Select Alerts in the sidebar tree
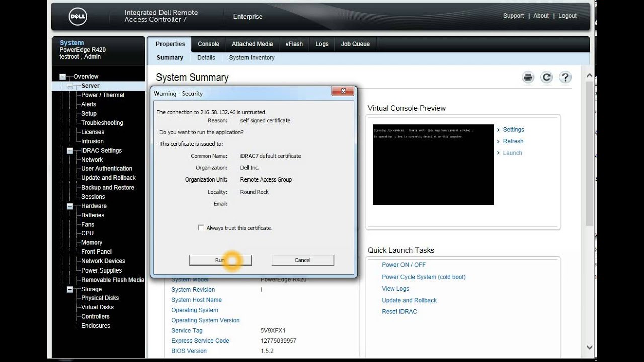The width and height of the screenshot is (644, 362). pyautogui.click(x=89, y=104)
